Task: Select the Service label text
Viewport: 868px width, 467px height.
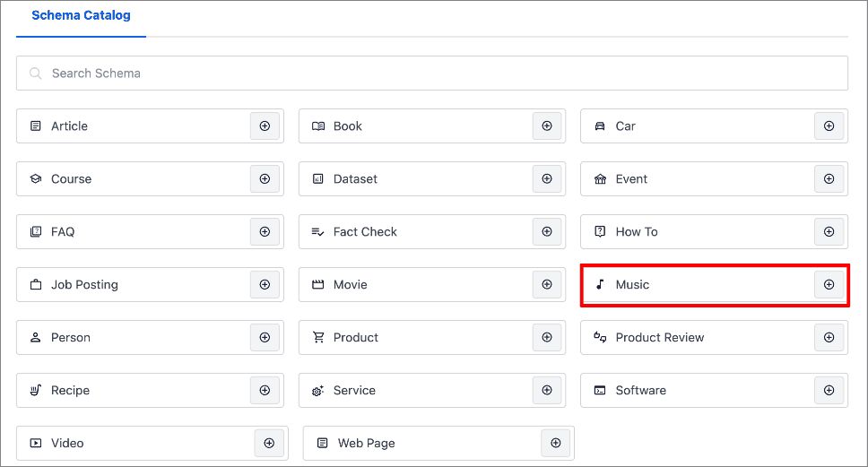Action: click(x=354, y=390)
